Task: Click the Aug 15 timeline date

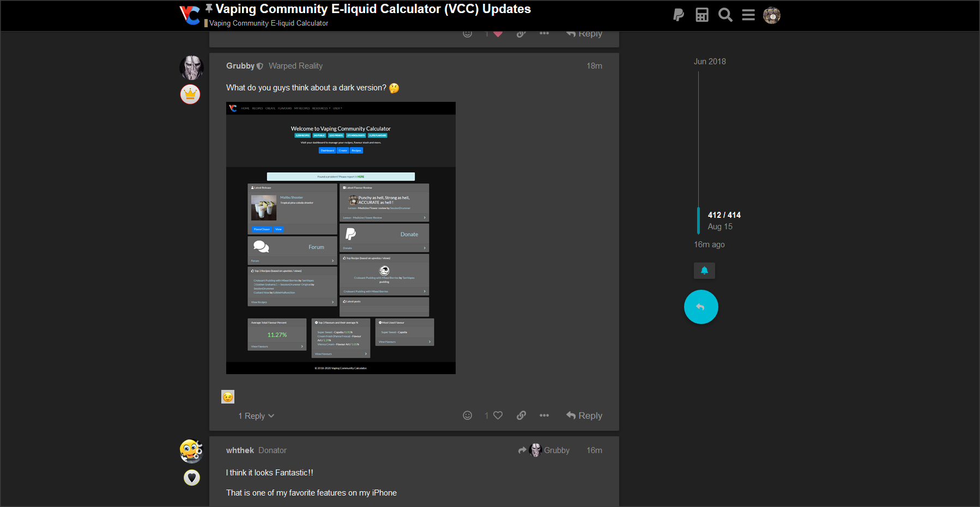Action: point(720,227)
